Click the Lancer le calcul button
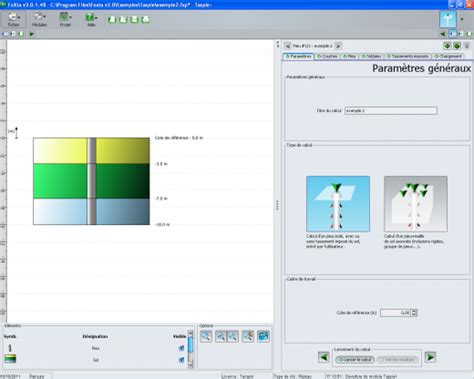This screenshot has height=379, width=474. click(355, 360)
